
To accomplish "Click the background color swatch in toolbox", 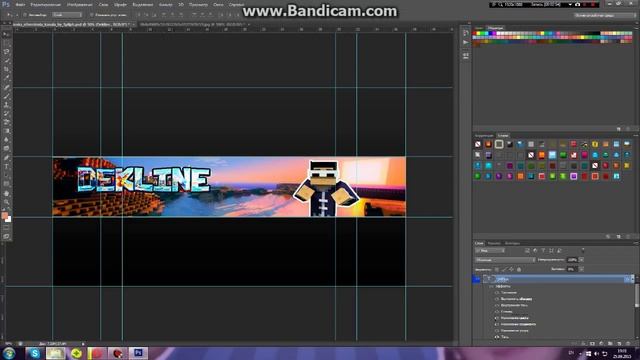I will (9, 219).
